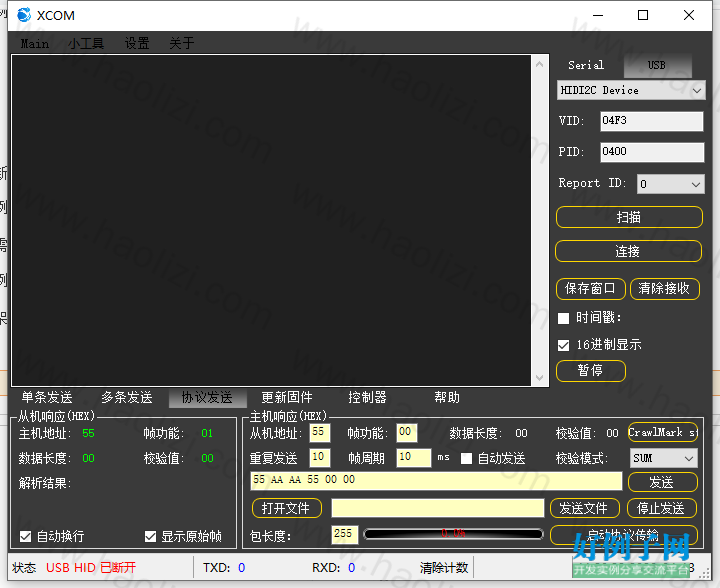Switch to the 多条发送 tab
Image resolution: width=720 pixels, height=588 pixels.
pos(127,398)
